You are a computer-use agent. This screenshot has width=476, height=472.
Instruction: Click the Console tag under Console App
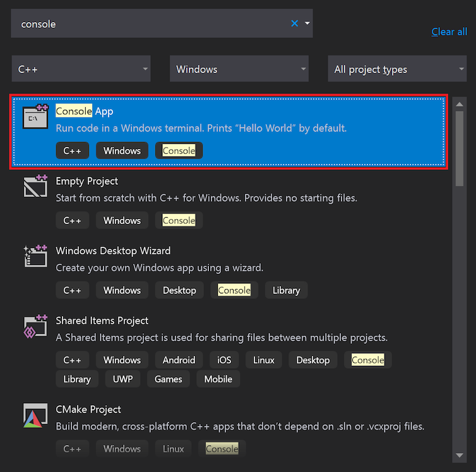tap(179, 150)
